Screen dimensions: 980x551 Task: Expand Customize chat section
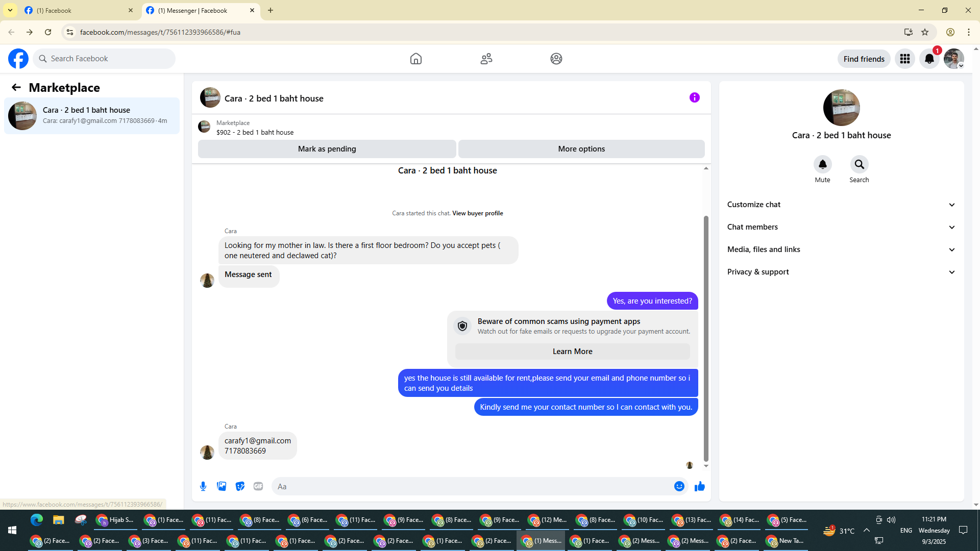(x=841, y=205)
